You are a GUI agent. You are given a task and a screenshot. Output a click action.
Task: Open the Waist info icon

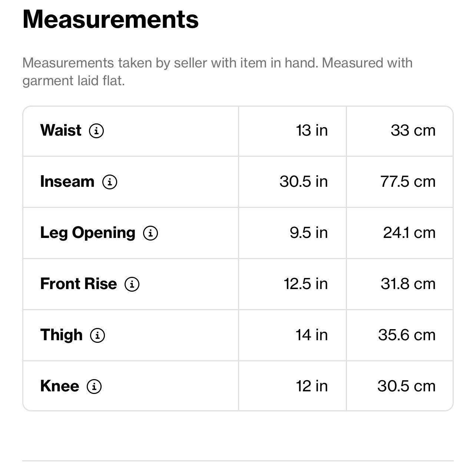coord(96,131)
